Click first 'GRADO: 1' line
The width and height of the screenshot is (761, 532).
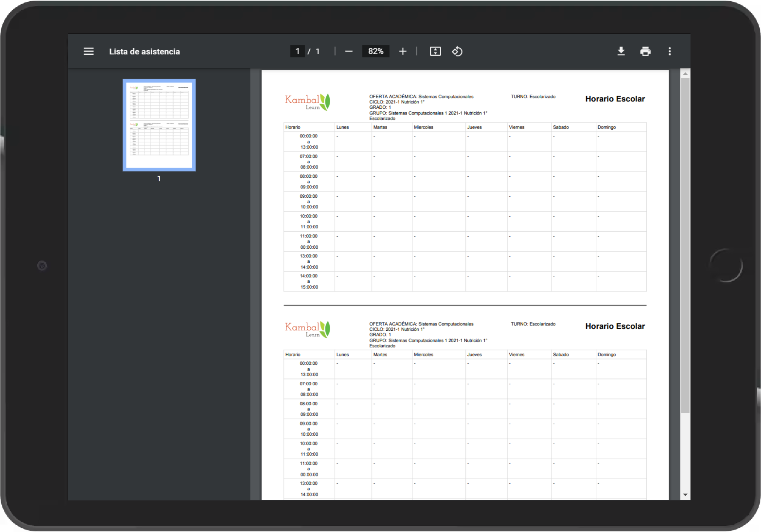380,107
